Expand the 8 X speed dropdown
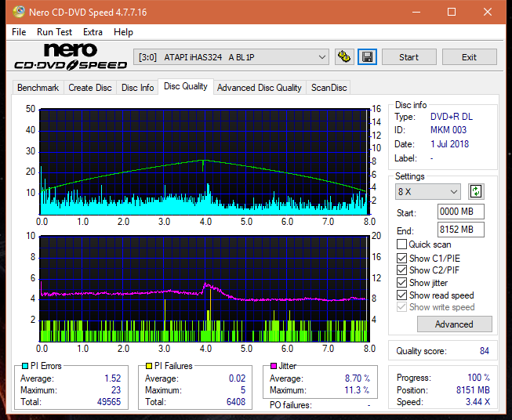Screen dimensions: 512x420 428,191
